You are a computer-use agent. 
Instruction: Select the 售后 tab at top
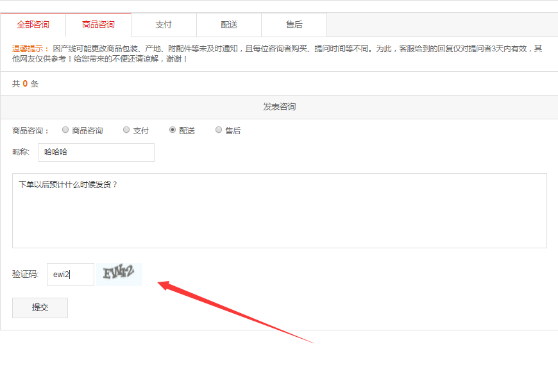[x=294, y=25]
